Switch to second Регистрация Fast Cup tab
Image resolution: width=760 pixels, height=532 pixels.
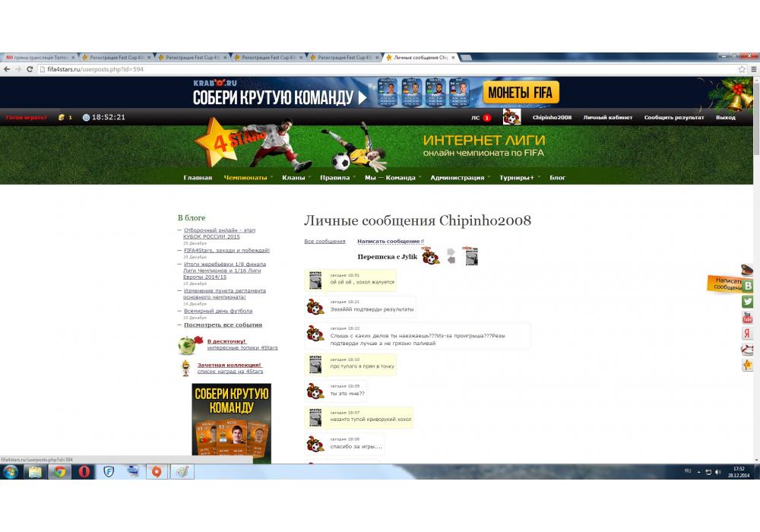(x=192, y=57)
